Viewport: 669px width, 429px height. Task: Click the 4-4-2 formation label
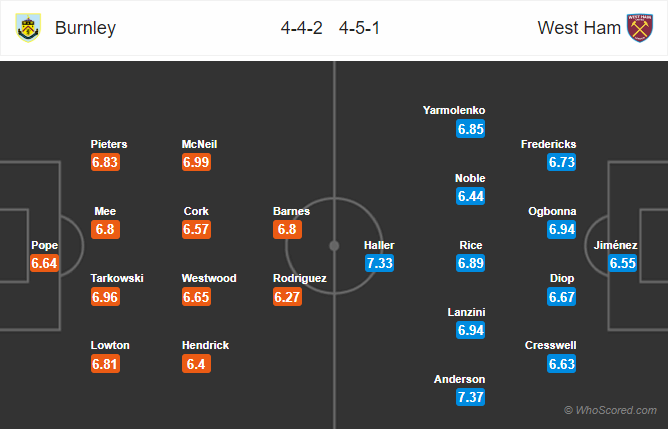302,28
